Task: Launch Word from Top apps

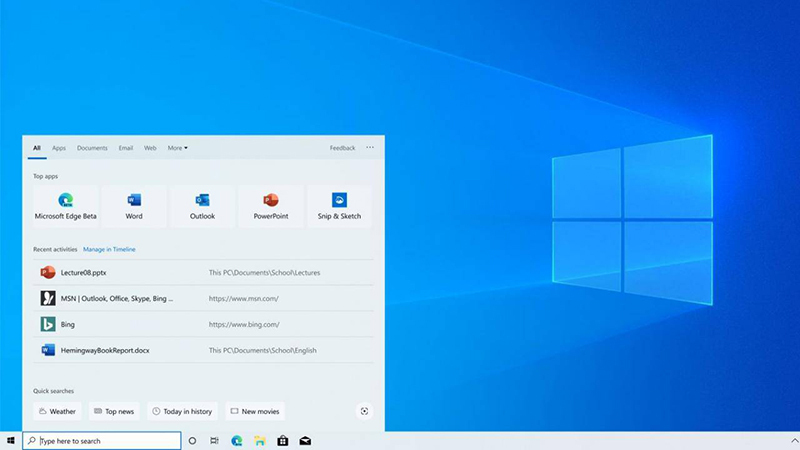Action: coord(134,206)
